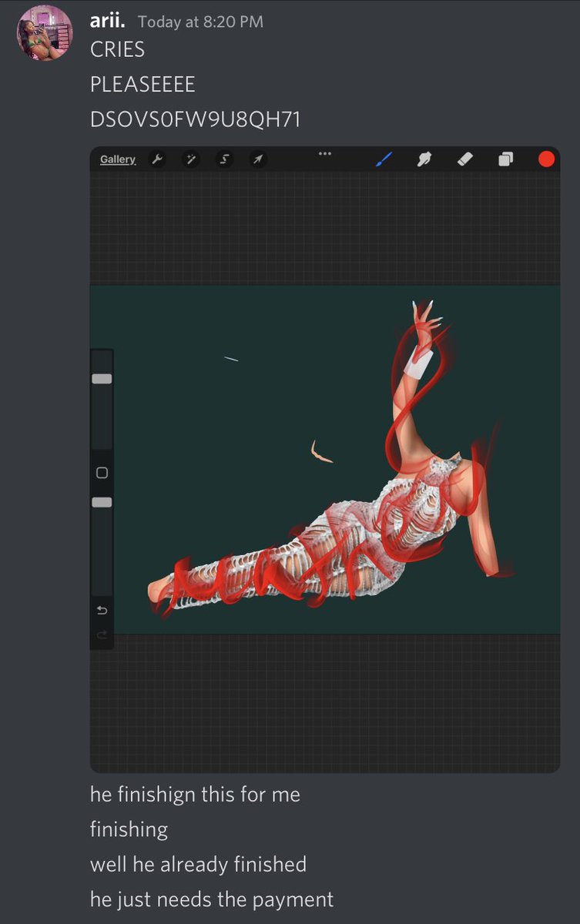Undo the last stroke
Viewport: 580px width, 924px height.
102,611
